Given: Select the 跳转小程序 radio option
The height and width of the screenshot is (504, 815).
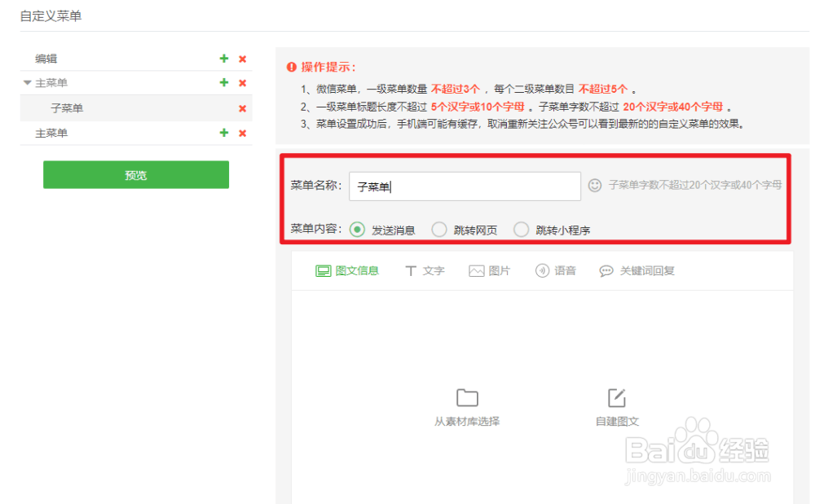Looking at the screenshot, I should 522,230.
